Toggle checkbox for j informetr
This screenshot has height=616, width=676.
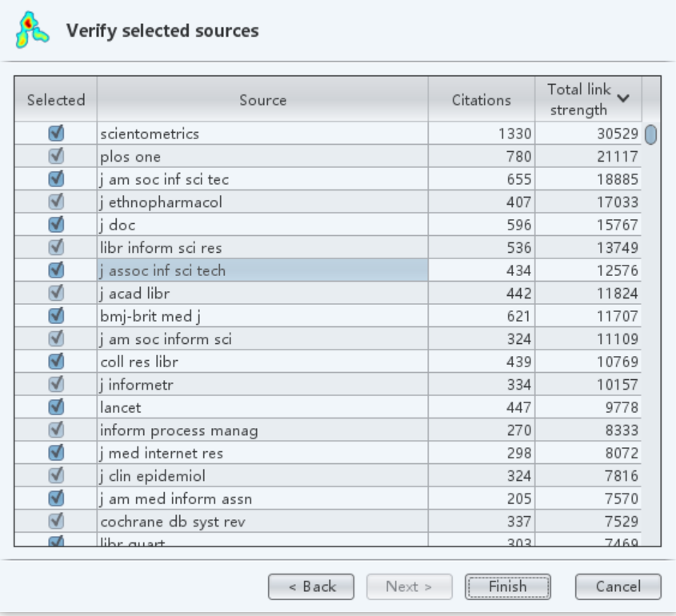pos(56,385)
